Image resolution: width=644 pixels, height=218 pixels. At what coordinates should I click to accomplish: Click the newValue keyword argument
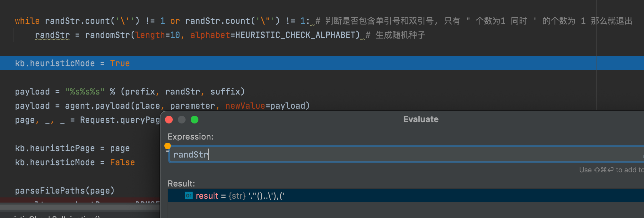245,106
